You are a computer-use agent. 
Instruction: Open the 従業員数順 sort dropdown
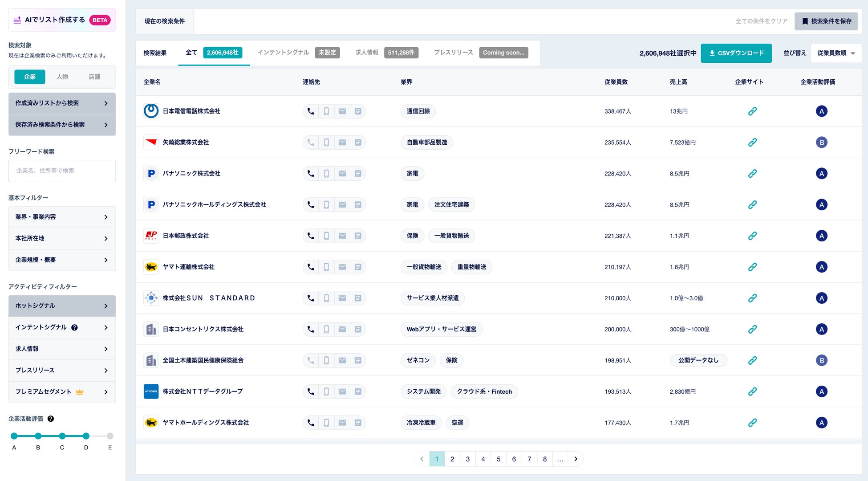pyautogui.click(x=836, y=53)
